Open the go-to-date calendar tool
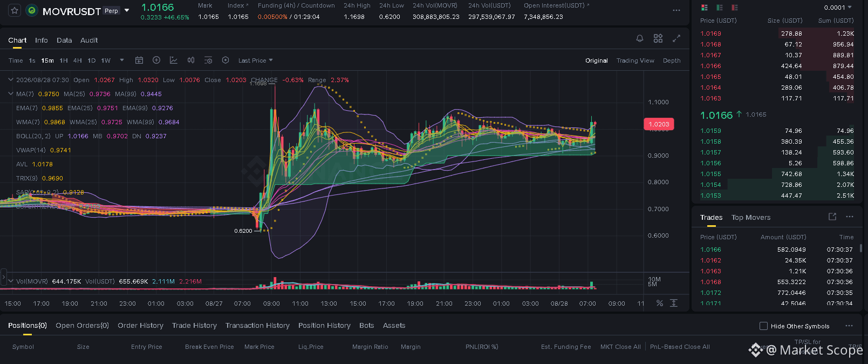The width and height of the screenshot is (868, 364). tap(139, 60)
